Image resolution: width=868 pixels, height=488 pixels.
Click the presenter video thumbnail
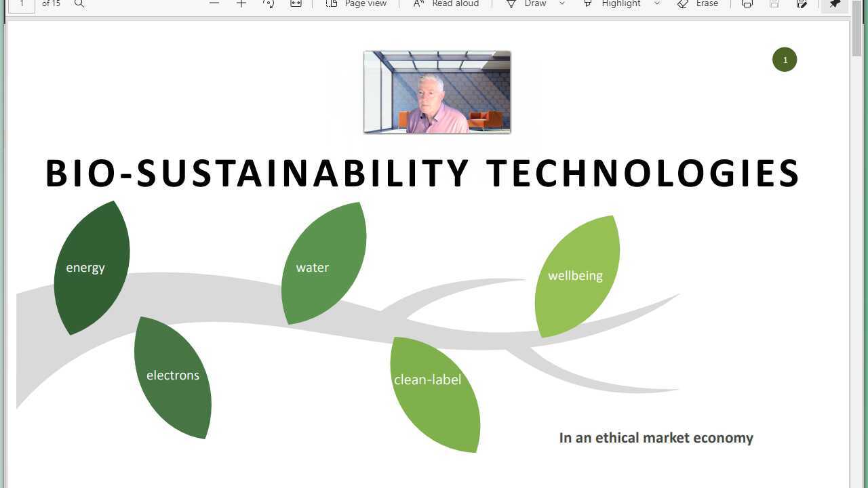coord(437,92)
